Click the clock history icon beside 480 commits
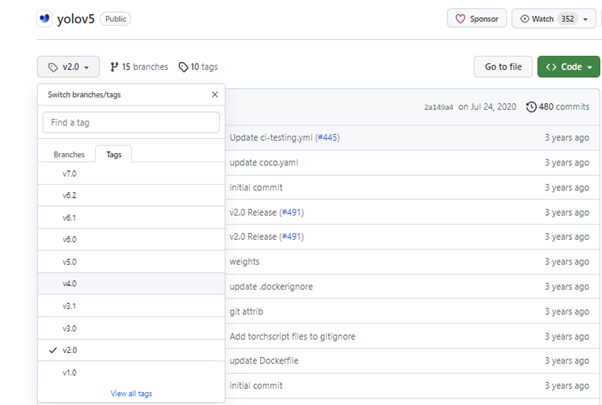 pos(531,107)
